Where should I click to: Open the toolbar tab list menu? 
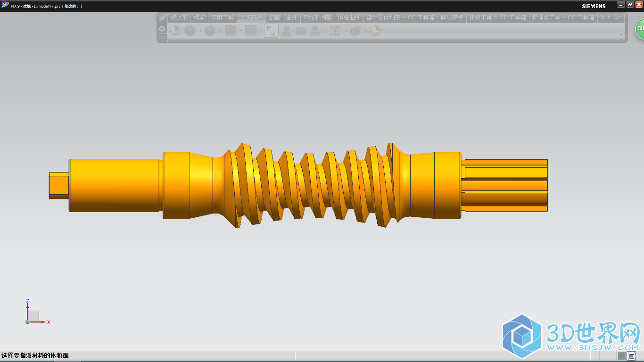[x=619, y=17]
